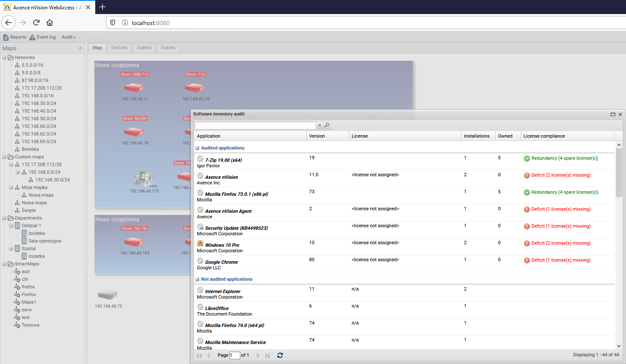Switch to the Devices tab

119,48
